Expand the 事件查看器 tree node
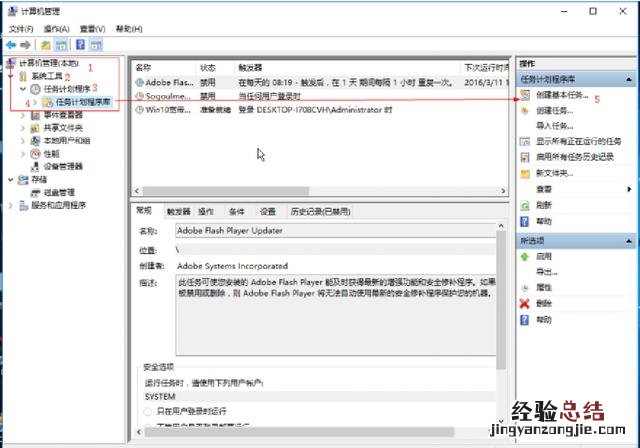 [x=23, y=115]
